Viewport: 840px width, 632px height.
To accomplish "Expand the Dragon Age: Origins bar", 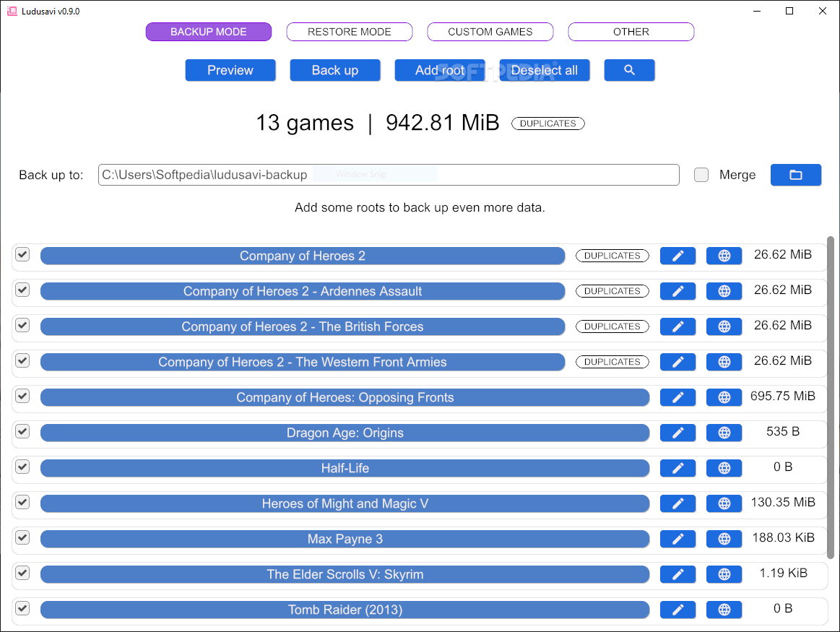I will coord(345,432).
